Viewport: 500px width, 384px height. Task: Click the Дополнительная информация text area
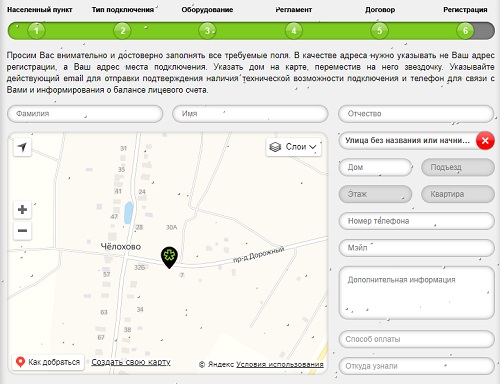coord(416,293)
